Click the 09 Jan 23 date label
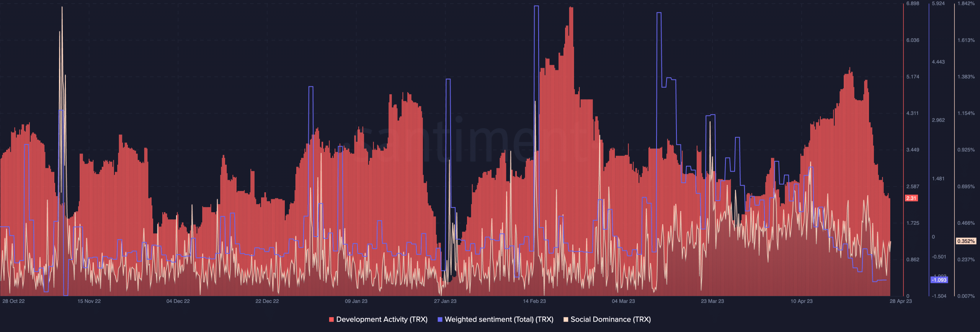This screenshot has width=980, height=332. click(356, 301)
